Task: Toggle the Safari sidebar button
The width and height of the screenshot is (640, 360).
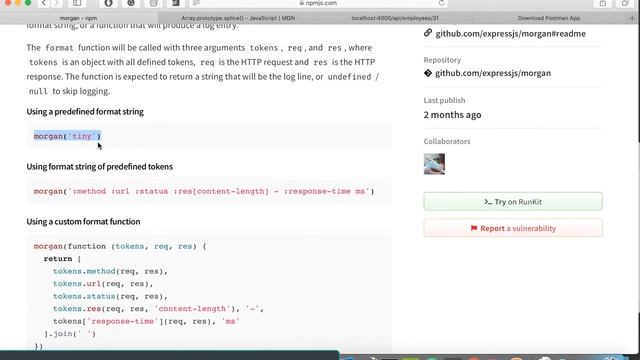Action: tap(77, 3)
